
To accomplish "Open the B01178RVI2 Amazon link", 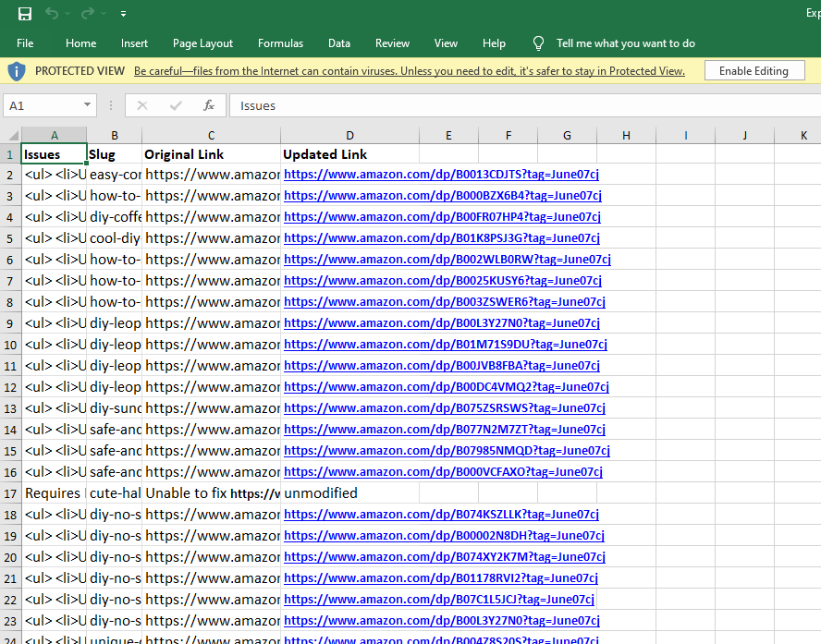I will [x=440, y=578].
